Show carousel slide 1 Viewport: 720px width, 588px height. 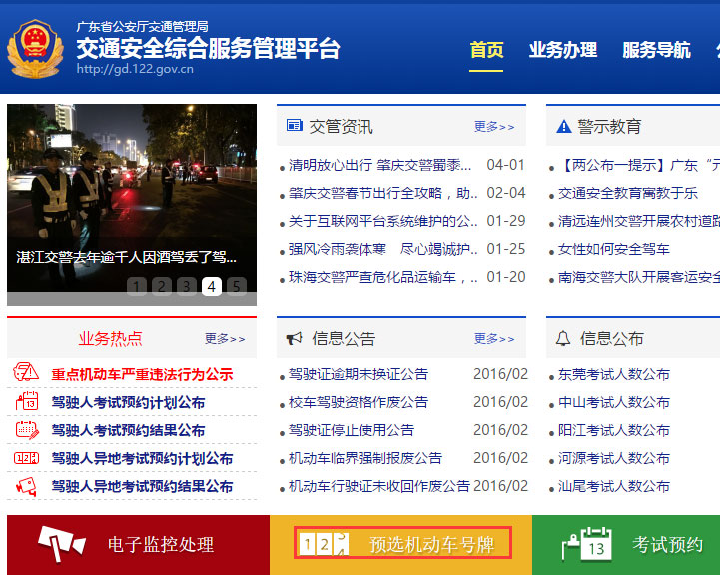click(137, 286)
